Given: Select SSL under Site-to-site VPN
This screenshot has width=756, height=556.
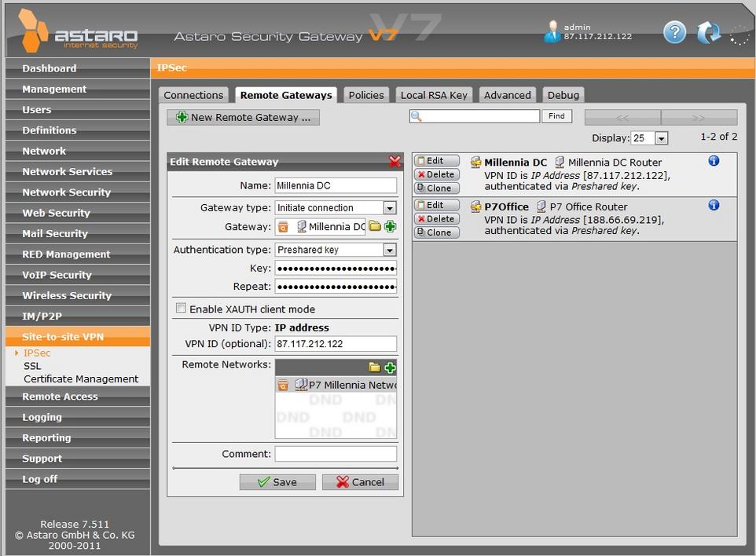Looking at the screenshot, I should point(32,366).
